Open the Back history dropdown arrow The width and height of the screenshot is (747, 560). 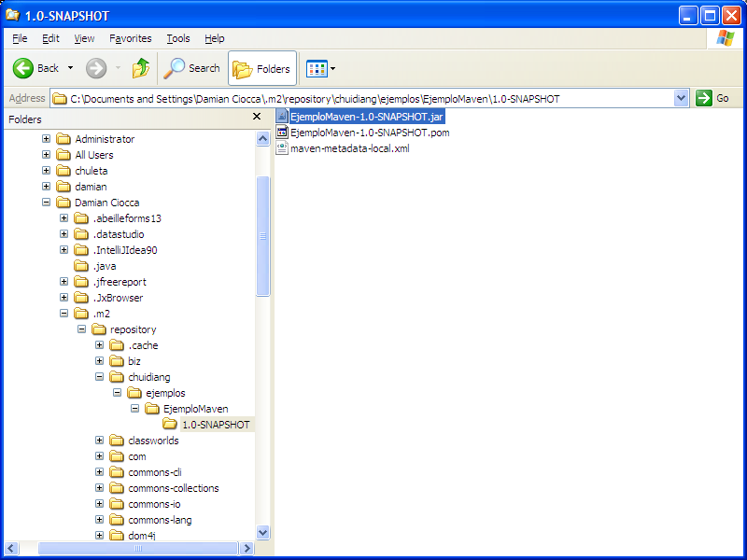pos(71,68)
